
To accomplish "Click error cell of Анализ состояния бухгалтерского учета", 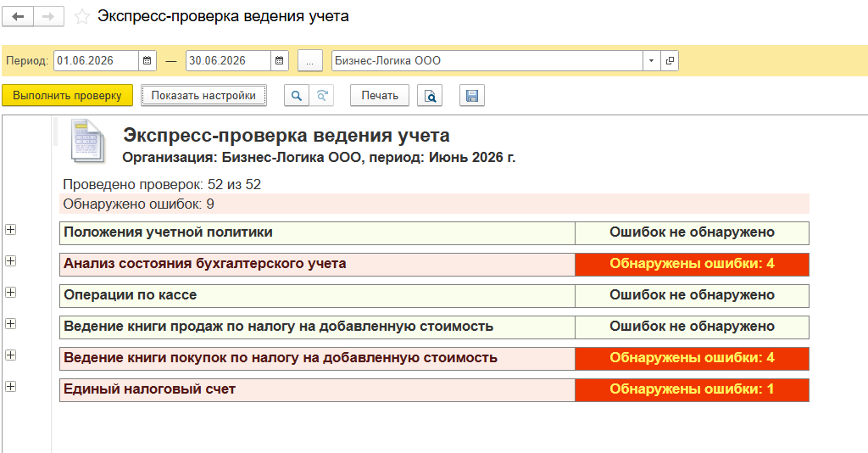I will coord(692,265).
